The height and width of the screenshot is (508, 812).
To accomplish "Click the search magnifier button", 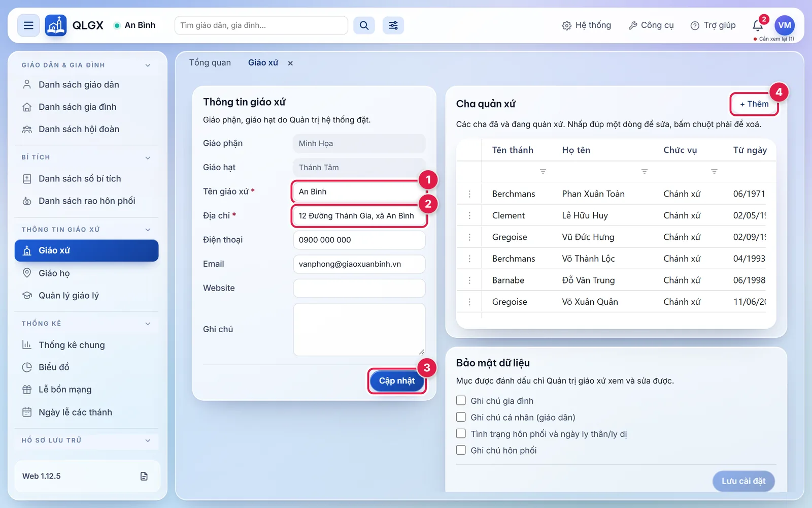I will click(x=364, y=25).
